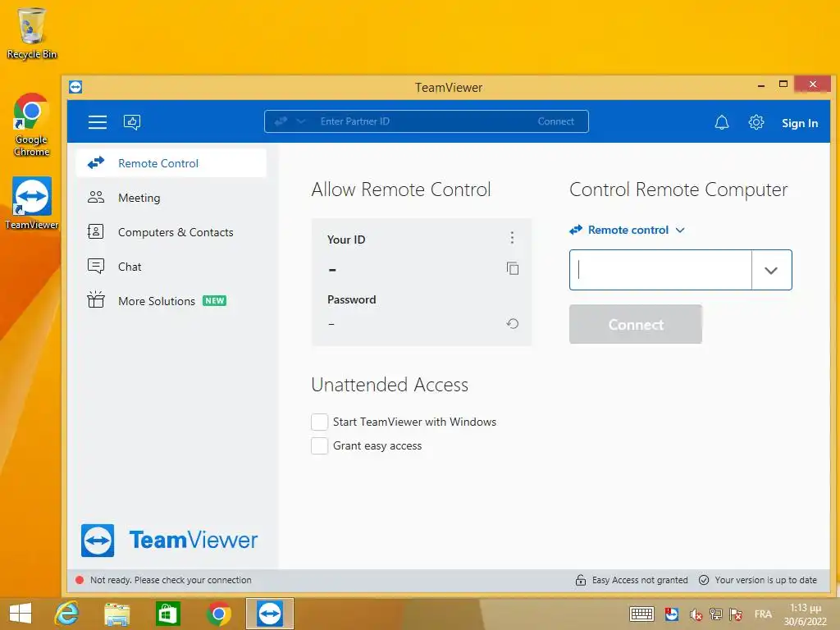Click the partner ID input box under Control Remote Computer
Screen dimensions: 840x630
(660, 270)
